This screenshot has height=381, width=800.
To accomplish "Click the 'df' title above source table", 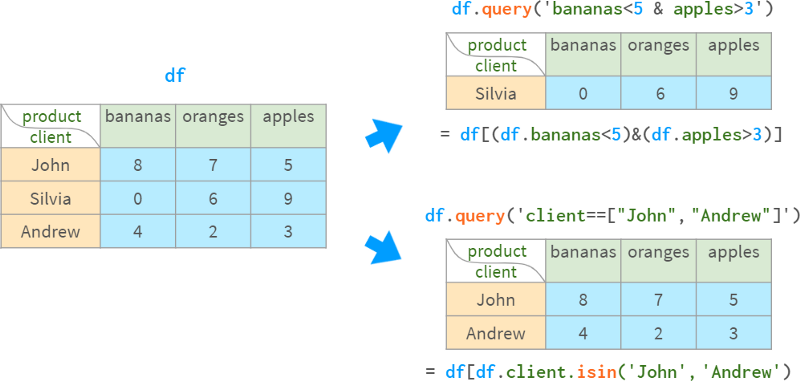I will click(174, 76).
